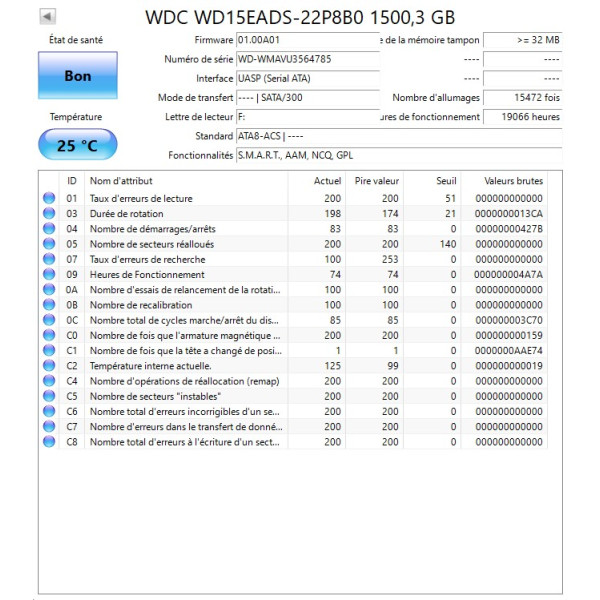Click the 25 °C temperature button
This screenshot has width=600, height=600.
click(78, 145)
